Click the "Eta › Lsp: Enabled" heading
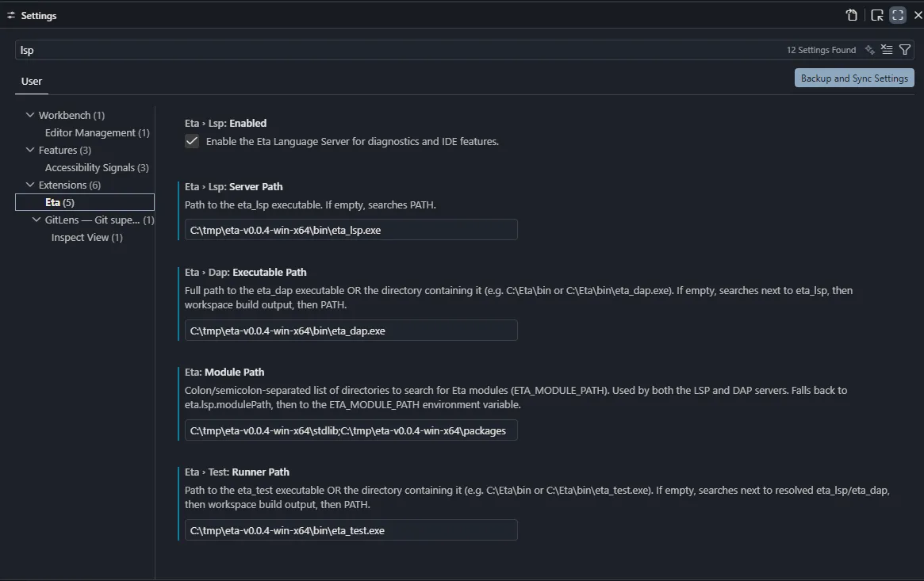Image resolution: width=924 pixels, height=581 pixels. coord(226,123)
